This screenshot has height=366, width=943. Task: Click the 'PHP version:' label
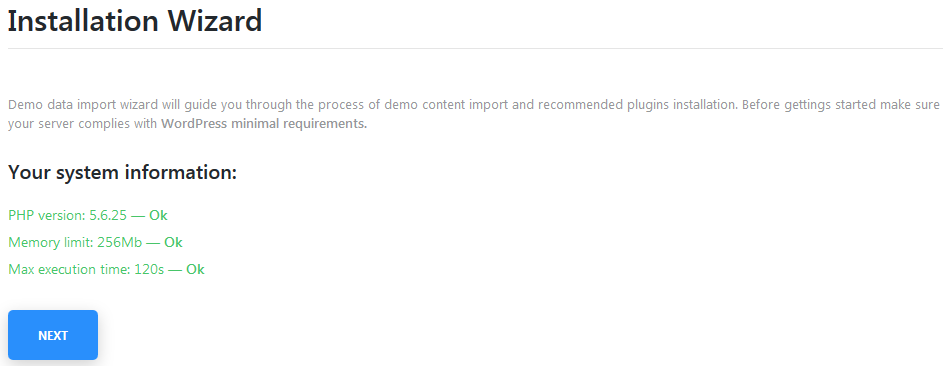tap(47, 215)
